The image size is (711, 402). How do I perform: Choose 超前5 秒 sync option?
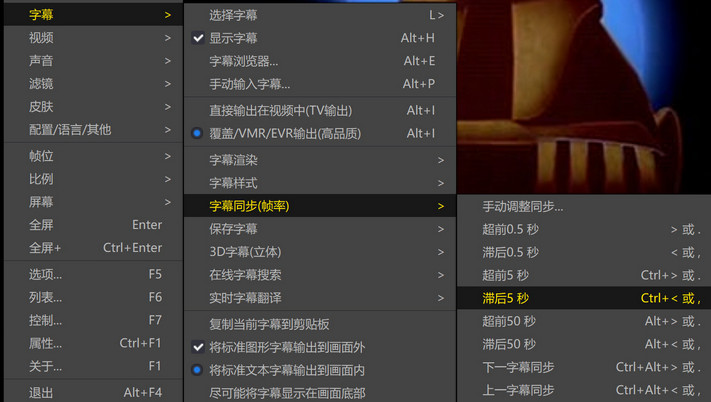click(x=584, y=275)
